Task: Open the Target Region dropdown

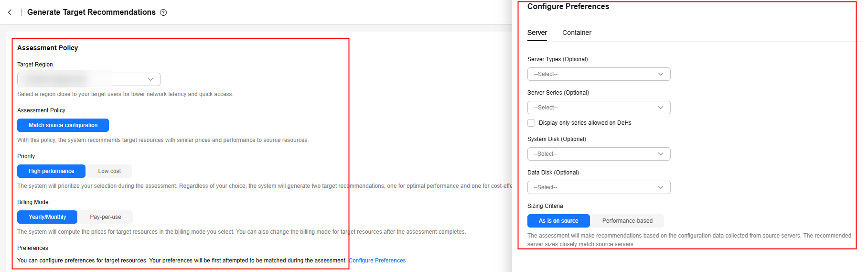Action: 89,79
